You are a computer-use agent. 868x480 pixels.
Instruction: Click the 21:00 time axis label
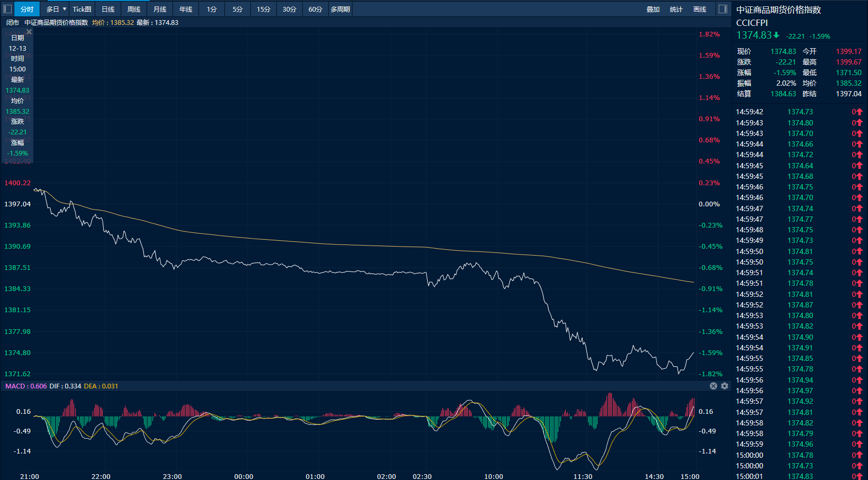pos(30,476)
